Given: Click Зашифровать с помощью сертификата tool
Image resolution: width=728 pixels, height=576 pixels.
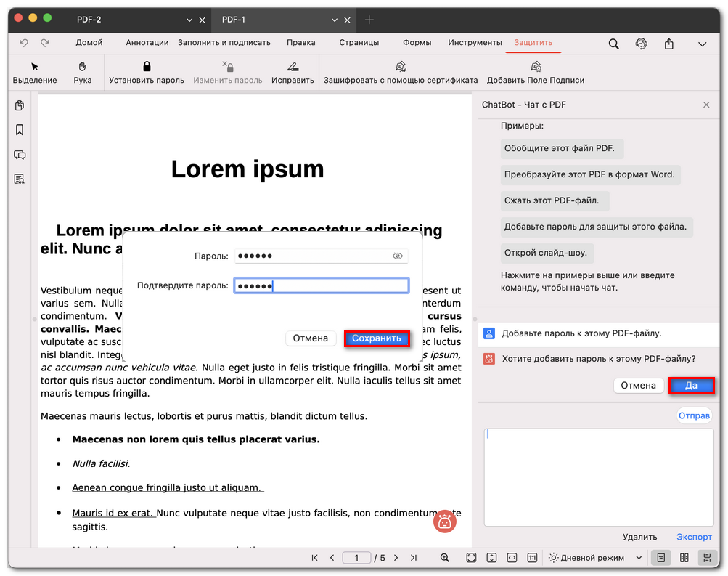Looking at the screenshot, I should pos(400,67).
